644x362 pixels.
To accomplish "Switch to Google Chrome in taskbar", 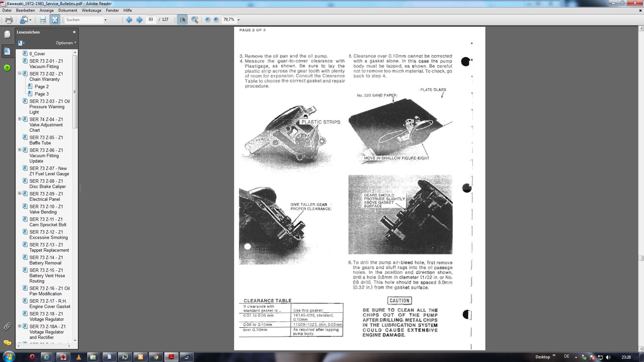I will pyautogui.click(x=156, y=357).
